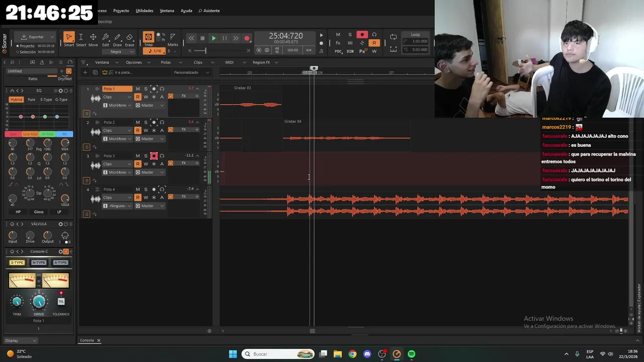
Task: Select the Smart tool
Action: (x=69, y=40)
